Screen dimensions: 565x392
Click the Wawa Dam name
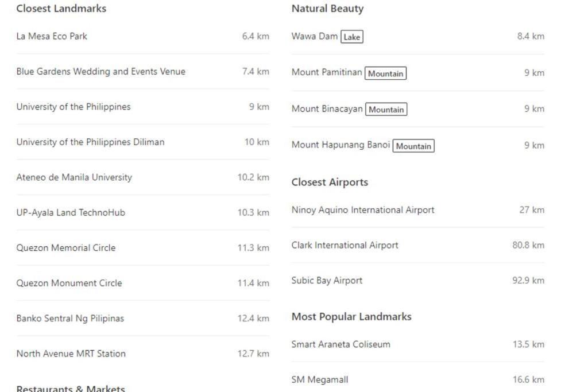point(315,36)
